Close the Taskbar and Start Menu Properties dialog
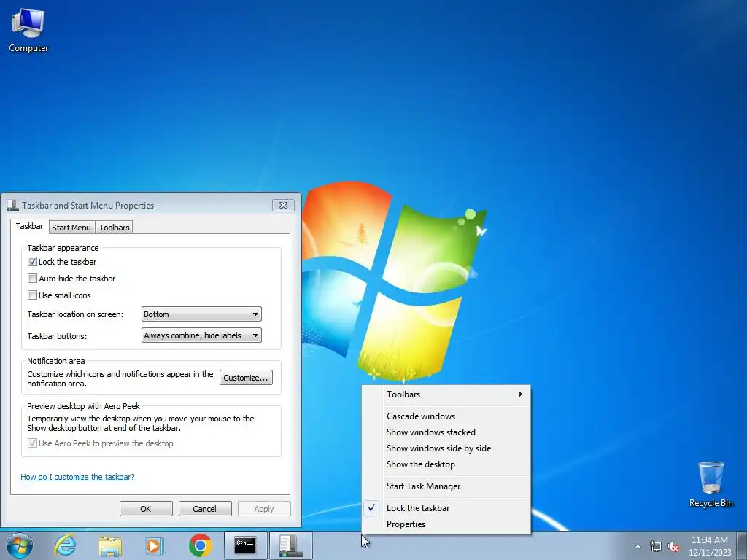Image resolution: width=747 pixels, height=560 pixels. point(283,205)
